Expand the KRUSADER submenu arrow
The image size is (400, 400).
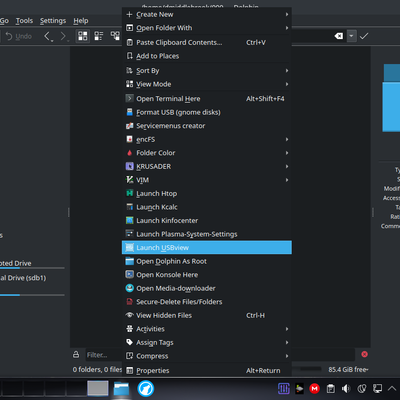[287, 166]
